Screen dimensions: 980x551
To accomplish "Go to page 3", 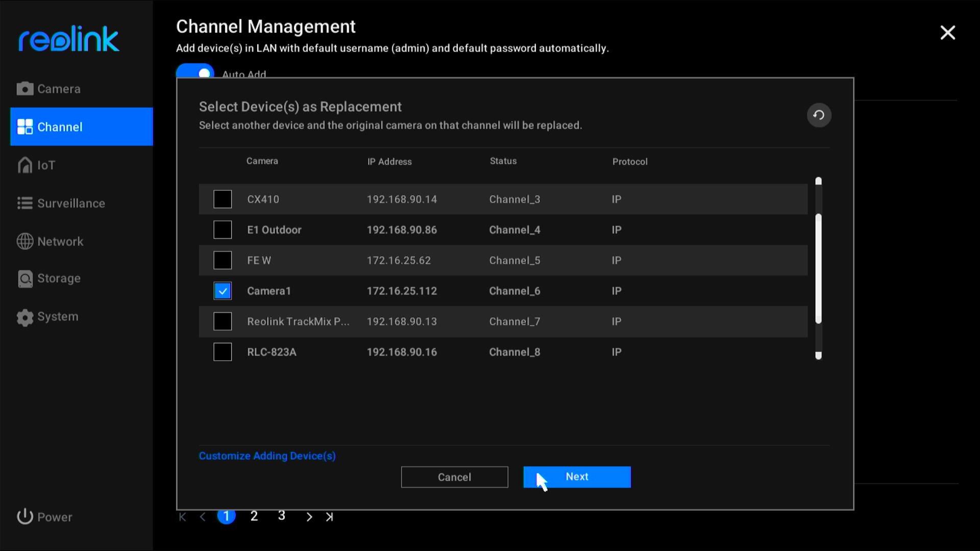I will (281, 516).
